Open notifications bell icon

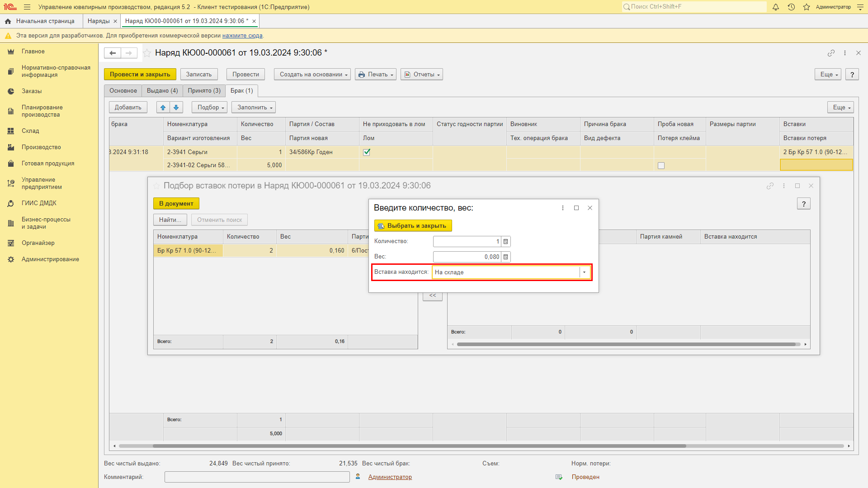click(776, 7)
